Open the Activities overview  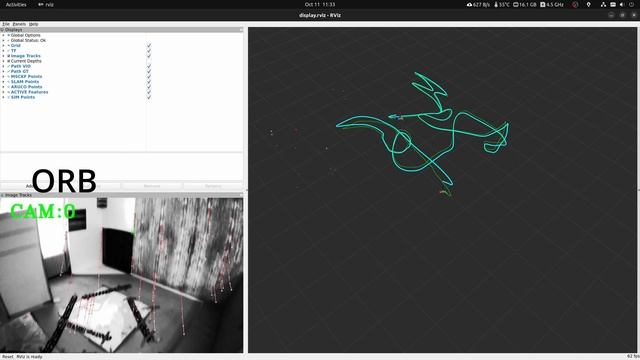click(x=16, y=4)
